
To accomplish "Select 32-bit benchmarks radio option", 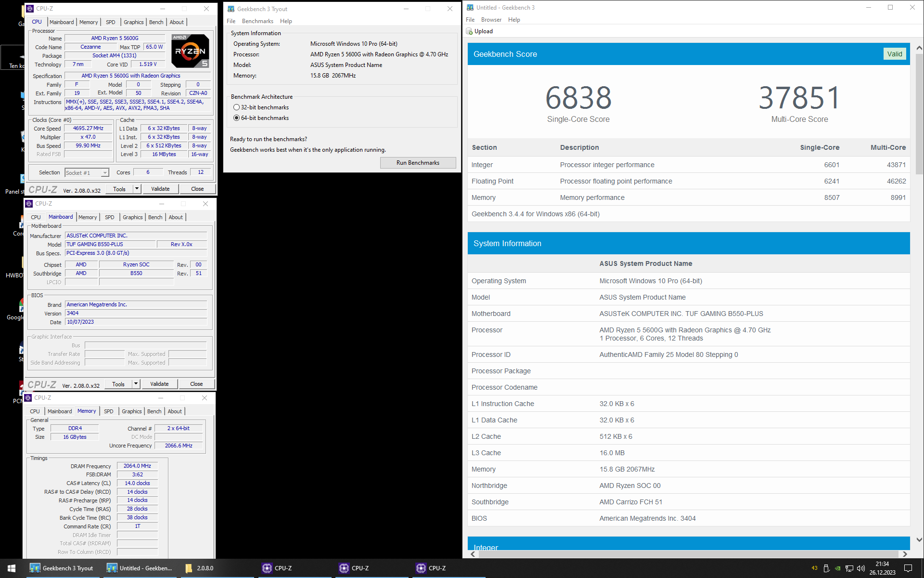I will 236,107.
